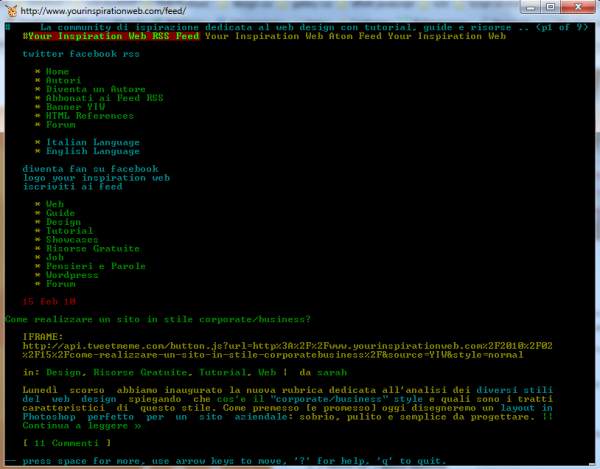Follow the IFRAME tweetmeme URL link
Screen dimensions: 600x469
click(287, 350)
